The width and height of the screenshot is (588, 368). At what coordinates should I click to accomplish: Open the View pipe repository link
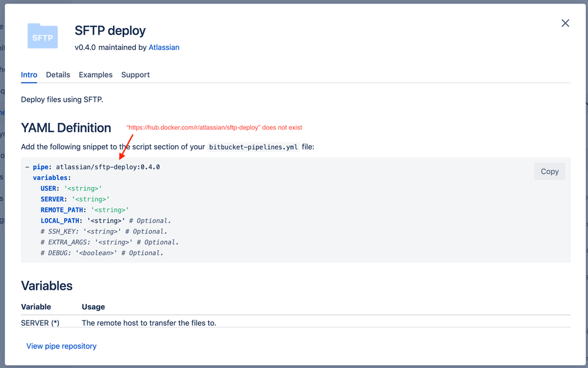tap(61, 346)
